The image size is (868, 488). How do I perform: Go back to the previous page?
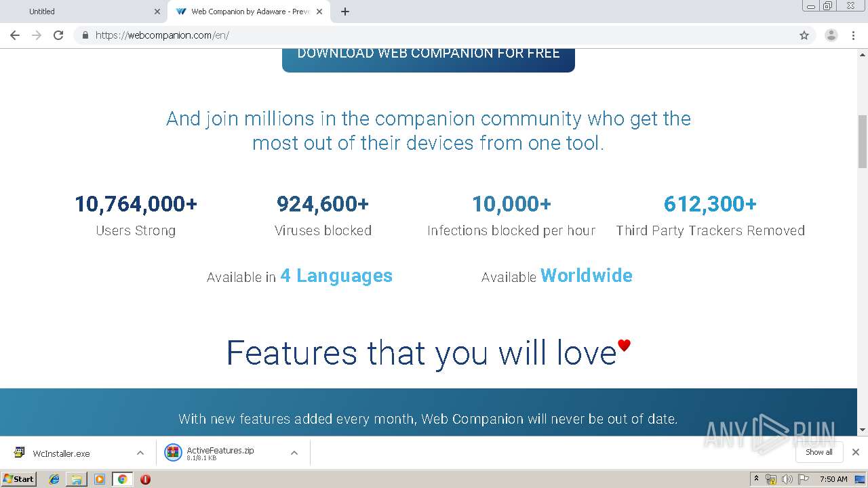pyautogui.click(x=15, y=35)
